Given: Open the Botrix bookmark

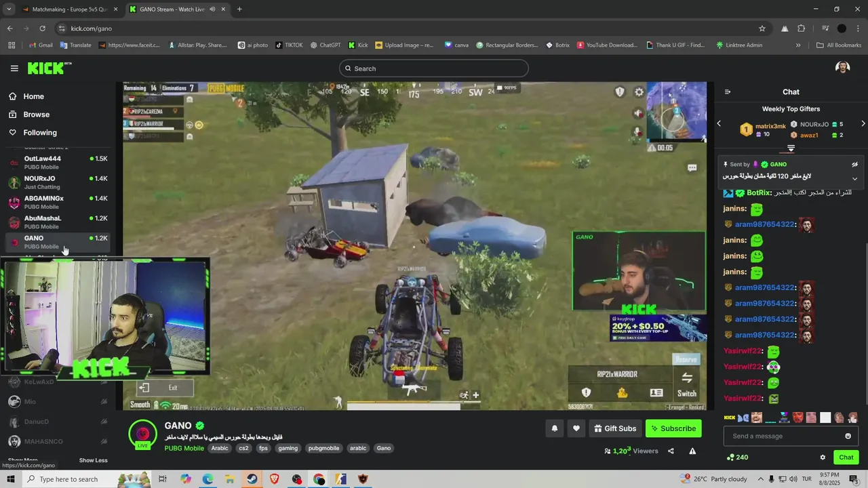Looking at the screenshot, I should click(x=558, y=45).
